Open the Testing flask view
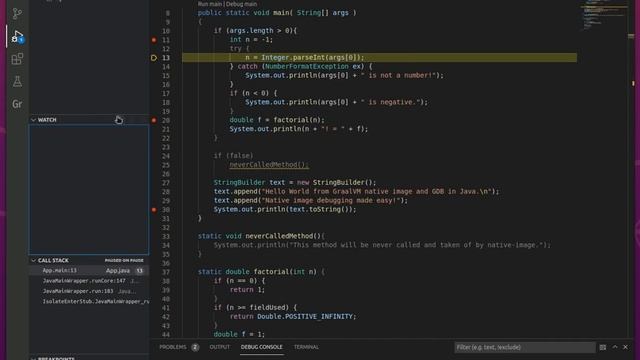Screen dimensions: 640x360 tap(17, 82)
